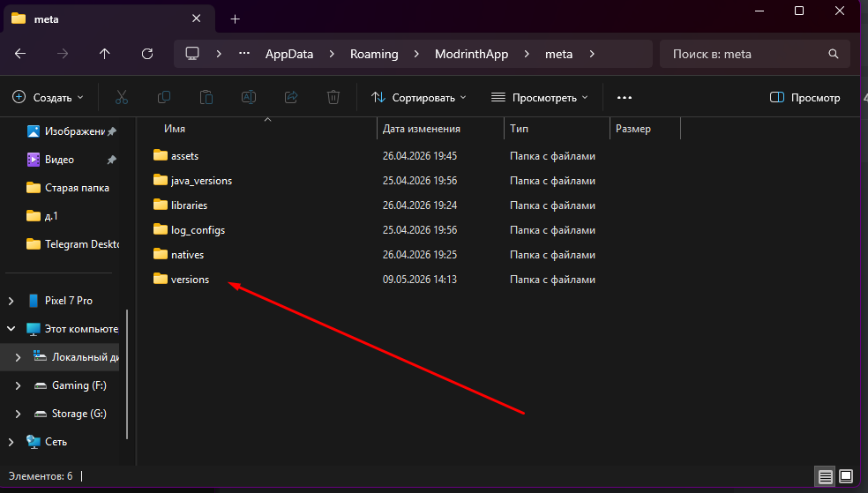Open the Сортировать dropdown
The width and height of the screenshot is (868, 493).
pos(419,97)
